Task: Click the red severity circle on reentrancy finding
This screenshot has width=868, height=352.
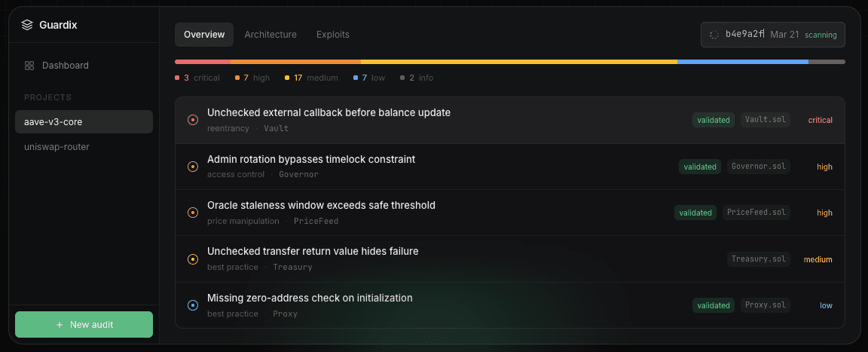Action: click(192, 120)
